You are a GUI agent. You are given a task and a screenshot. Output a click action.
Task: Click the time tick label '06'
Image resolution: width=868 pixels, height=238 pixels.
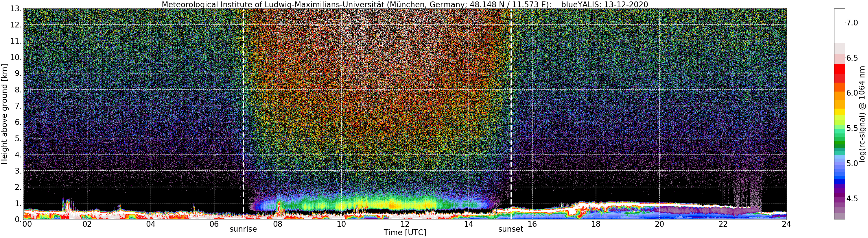point(214,224)
